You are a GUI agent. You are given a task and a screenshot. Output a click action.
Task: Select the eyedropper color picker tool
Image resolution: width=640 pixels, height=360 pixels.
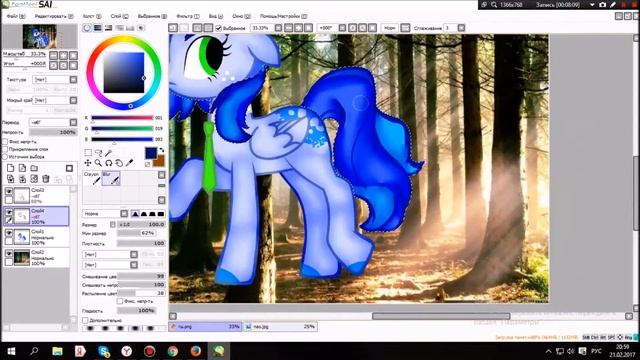(129, 163)
